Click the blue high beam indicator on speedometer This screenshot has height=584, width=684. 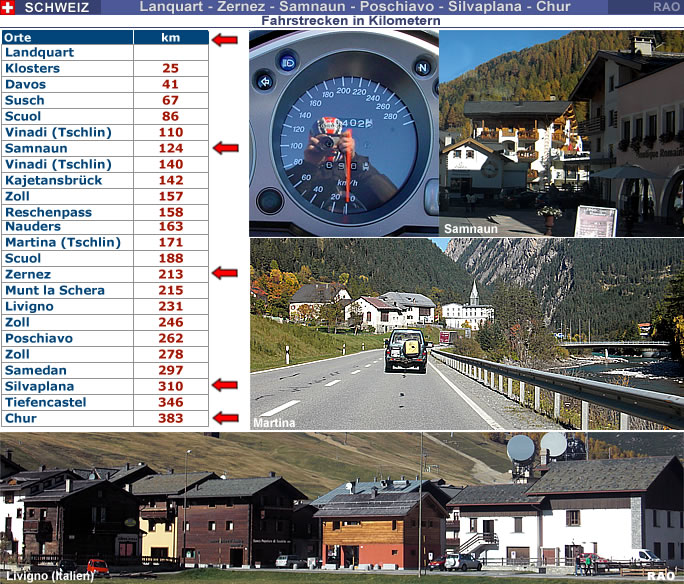click(x=288, y=63)
